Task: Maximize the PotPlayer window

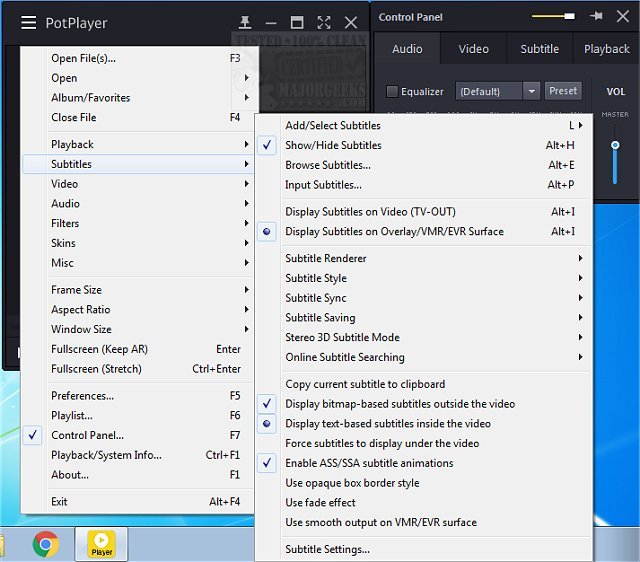Action: click(x=297, y=22)
